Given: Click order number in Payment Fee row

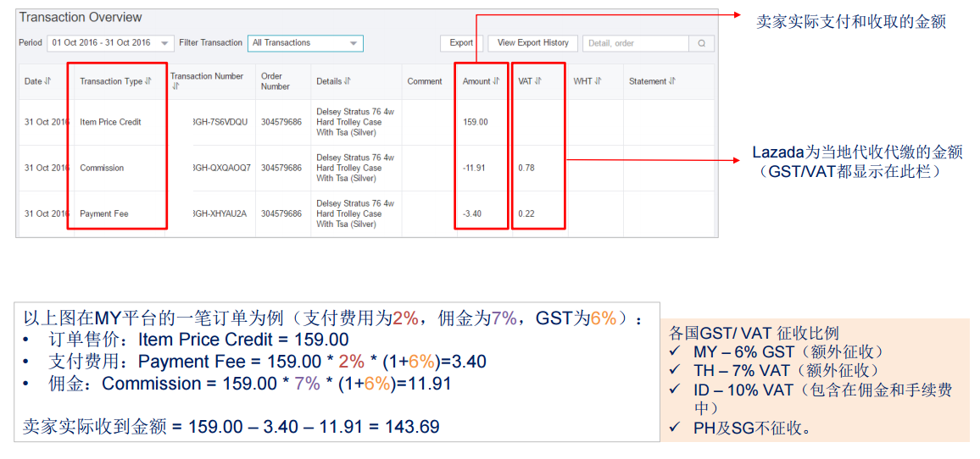Looking at the screenshot, I should 281,213.
